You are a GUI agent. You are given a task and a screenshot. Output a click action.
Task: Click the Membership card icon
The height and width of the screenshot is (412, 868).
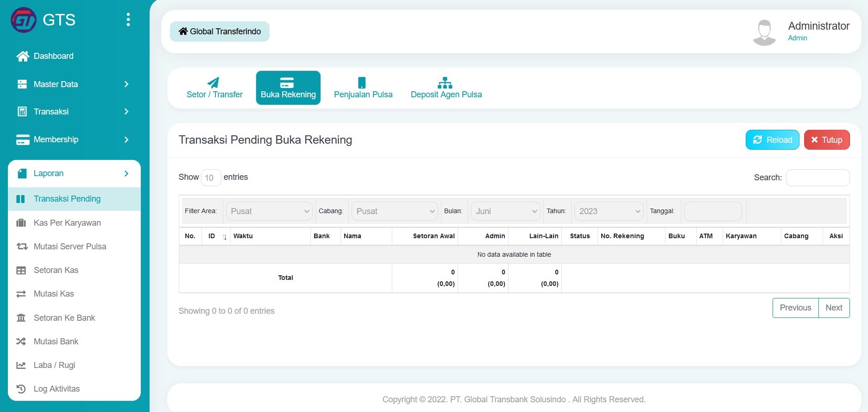tap(23, 139)
